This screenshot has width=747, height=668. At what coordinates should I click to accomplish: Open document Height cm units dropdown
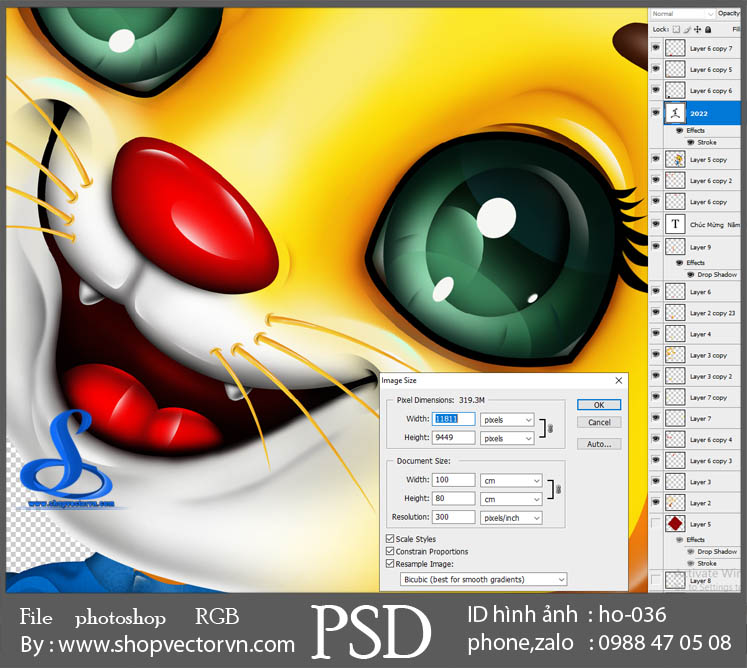coord(511,499)
